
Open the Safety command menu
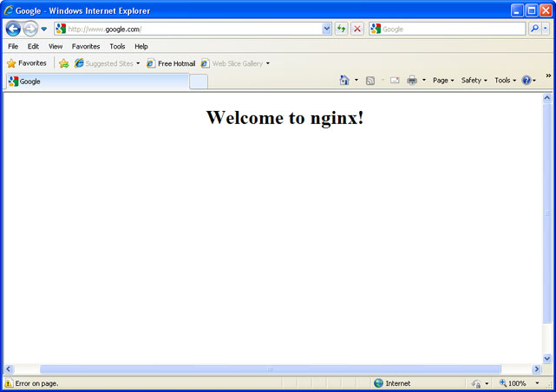coord(474,81)
